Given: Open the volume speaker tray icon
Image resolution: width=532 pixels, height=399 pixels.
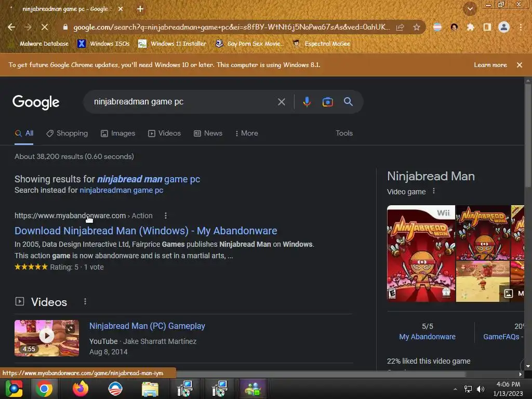Looking at the screenshot, I should click(481, 389).
